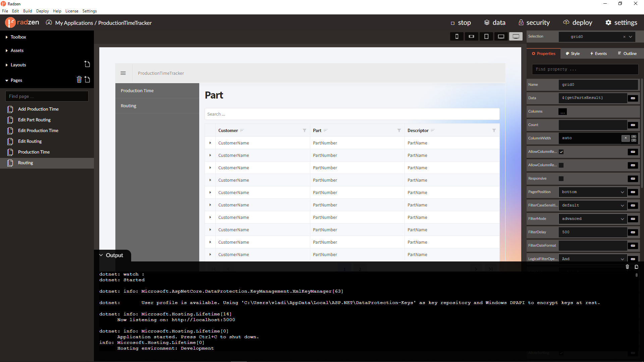Open the Deploy menu
The height and width of the screenshot is (362, 644).
[x=43, y=11]
